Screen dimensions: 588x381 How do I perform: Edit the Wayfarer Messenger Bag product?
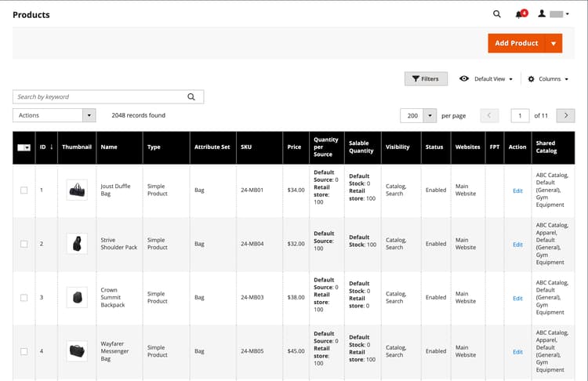click(x=517, y=352)
